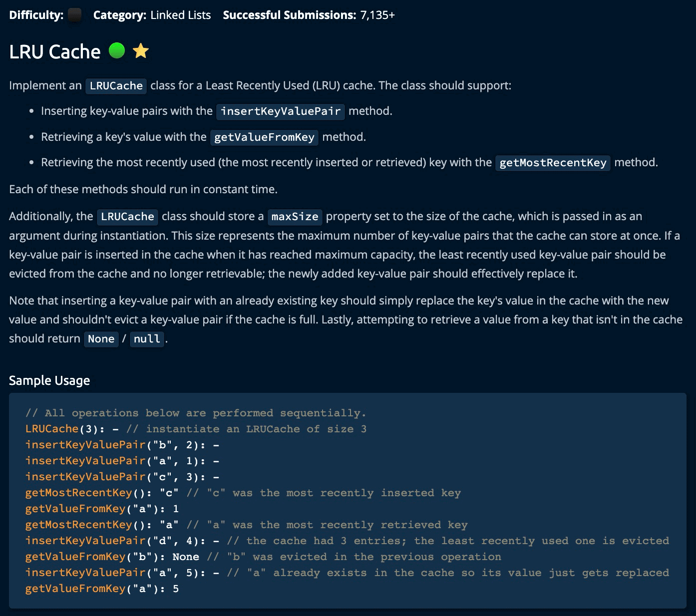The width and height of the screenshot is (696, 616).
Task: Click the "All operations below" comment line
Action: (196, 413)
